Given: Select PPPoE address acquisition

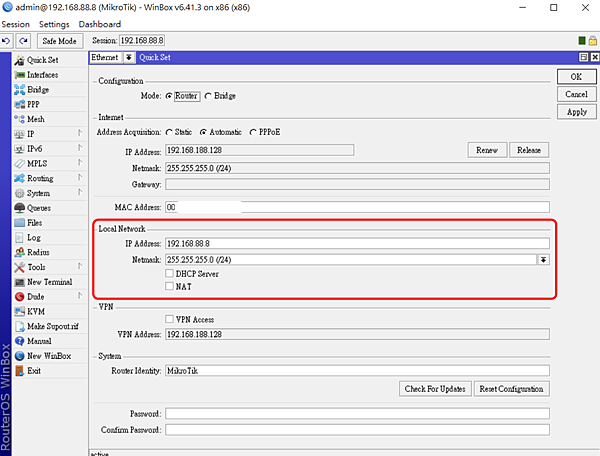Looking at the screenshot, I should click(253, 132).
